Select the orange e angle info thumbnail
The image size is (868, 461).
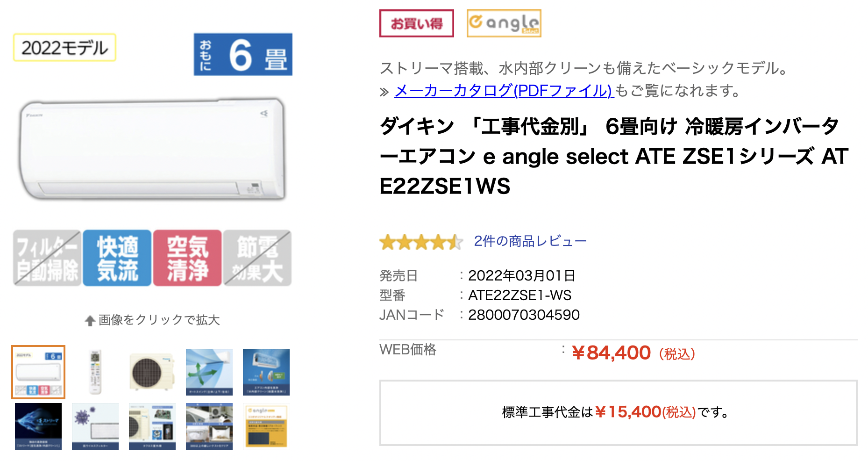pos(266,426)
